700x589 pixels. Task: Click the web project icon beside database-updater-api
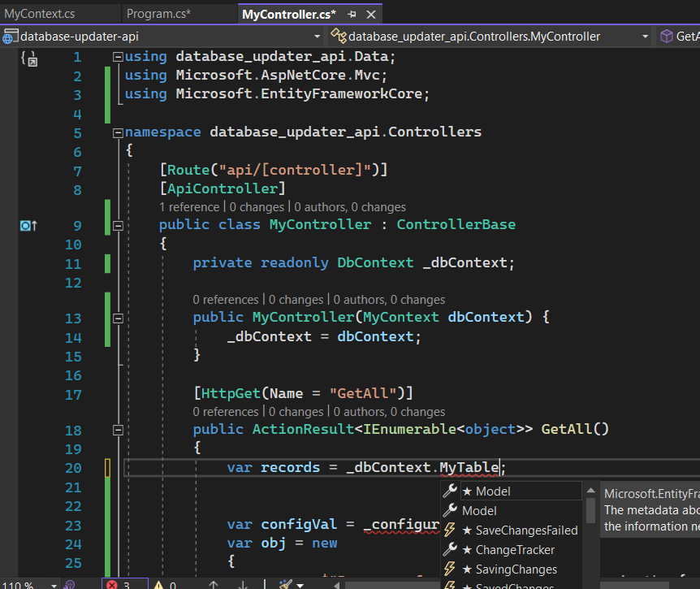[x=10, y=37]
